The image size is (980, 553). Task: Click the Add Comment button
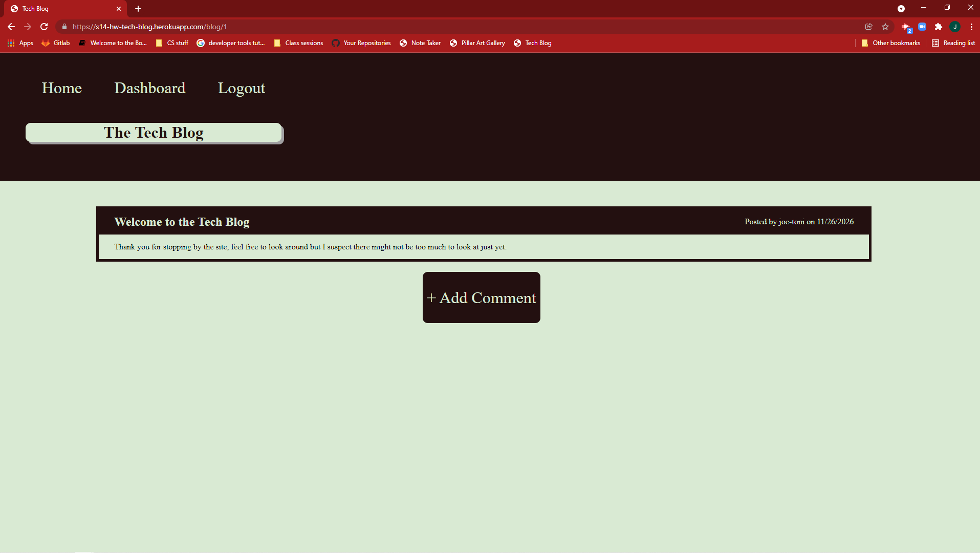click(481, 297)
